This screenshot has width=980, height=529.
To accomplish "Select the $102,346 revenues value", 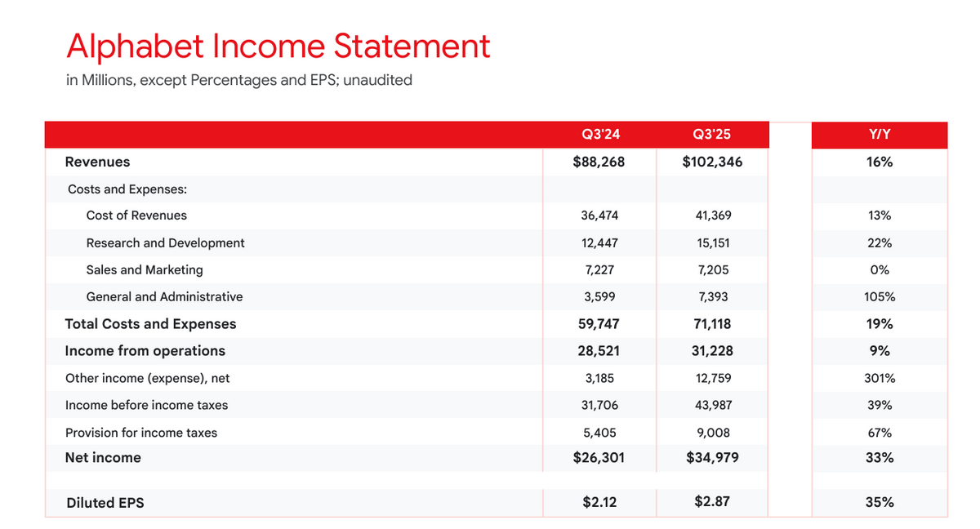I will click(x=712, y=162).
